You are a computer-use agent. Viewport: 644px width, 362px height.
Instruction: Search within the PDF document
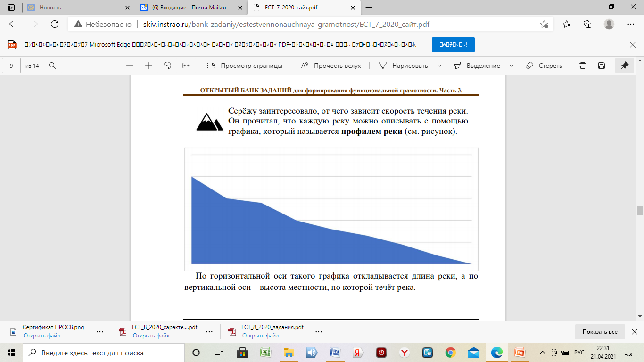pos(52,66)
